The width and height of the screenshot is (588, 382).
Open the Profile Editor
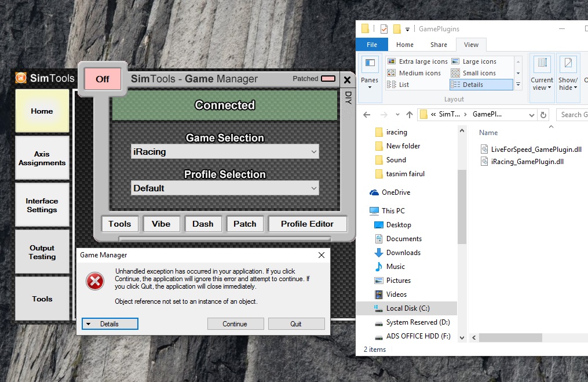coord(307,224)
